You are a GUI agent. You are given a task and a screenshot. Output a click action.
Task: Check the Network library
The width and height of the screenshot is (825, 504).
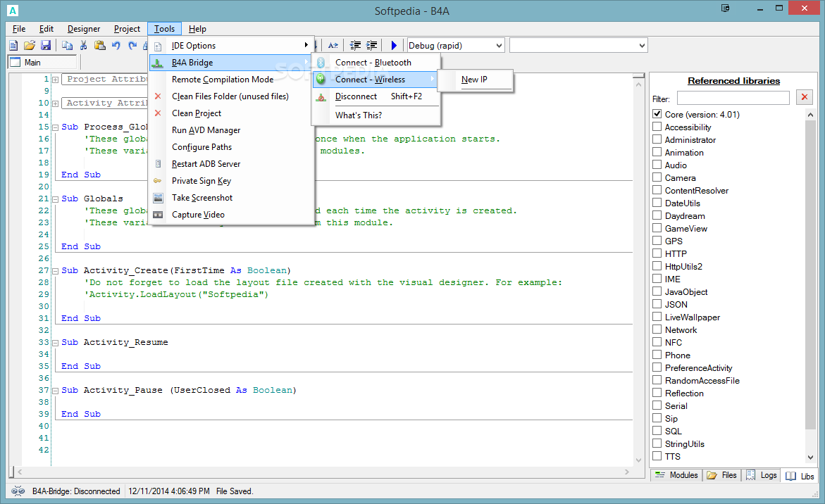657,329
